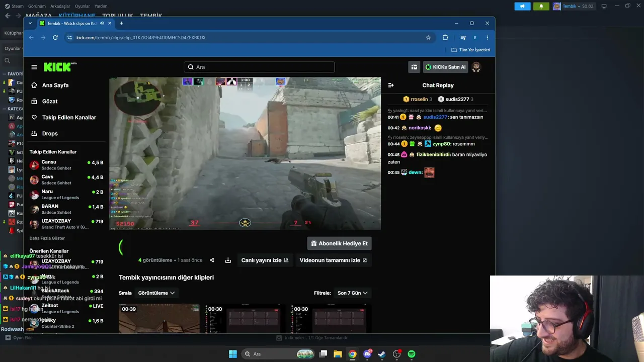The image size is (644, 362).
Task: Open Chrome tab search dropdown
Action: click(30, 23)
